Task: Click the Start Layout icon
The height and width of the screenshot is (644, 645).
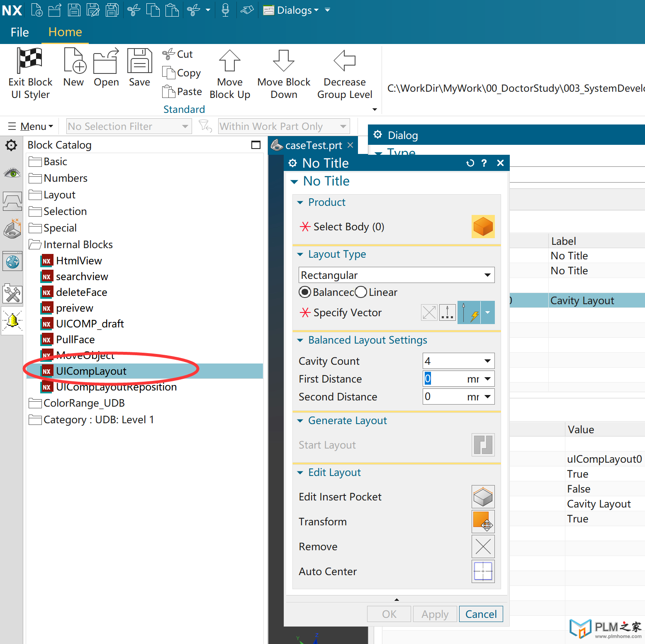Action: (483, 445)
